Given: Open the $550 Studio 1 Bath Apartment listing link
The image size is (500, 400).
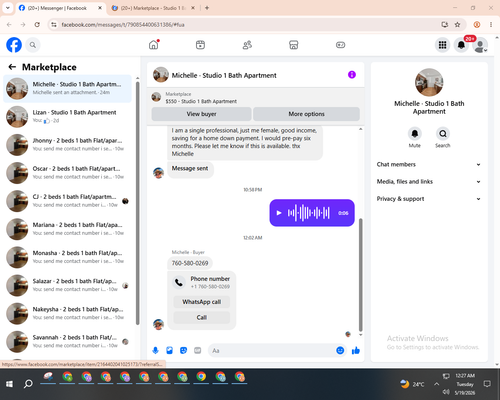Looking at the screenshot, I should 201,101.
